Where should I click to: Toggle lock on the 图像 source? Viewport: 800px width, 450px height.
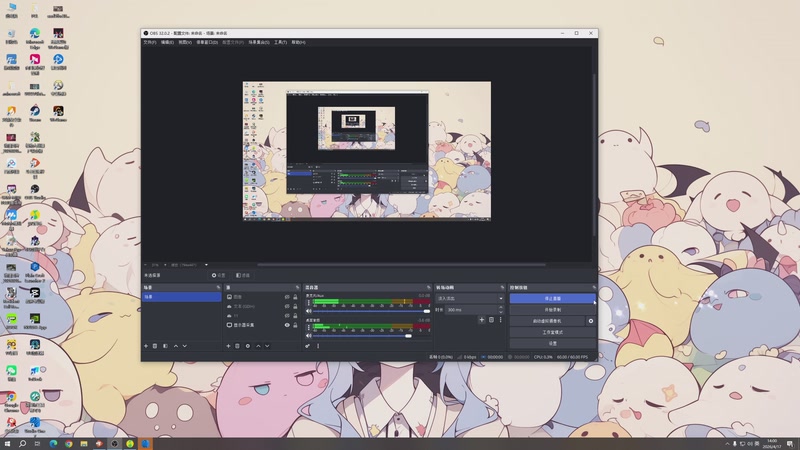tap(295, 297)
